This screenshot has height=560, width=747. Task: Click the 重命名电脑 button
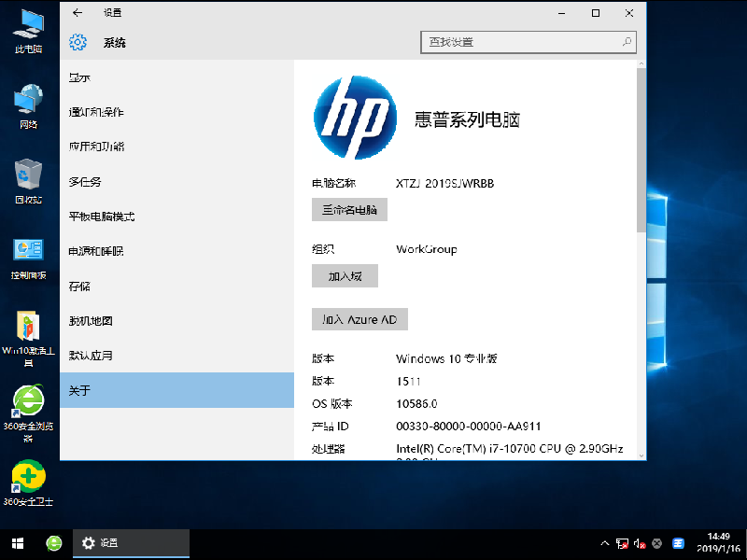click(349, 210)
